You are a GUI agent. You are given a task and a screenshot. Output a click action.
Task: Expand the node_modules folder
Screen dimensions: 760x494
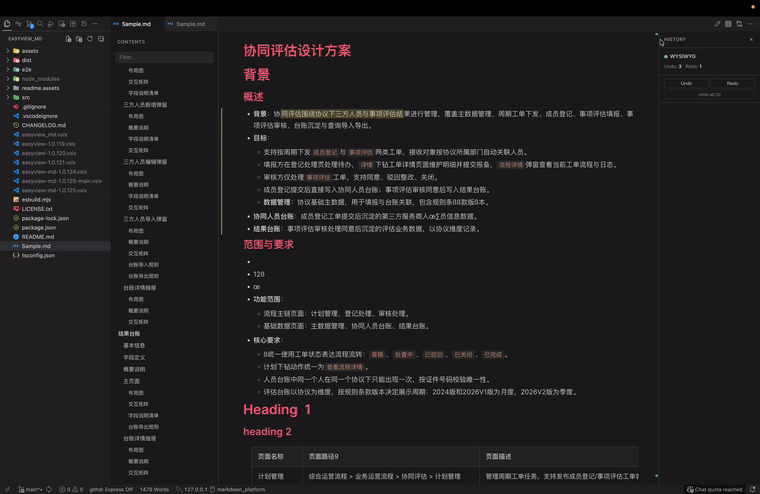(x=40, y=79)
